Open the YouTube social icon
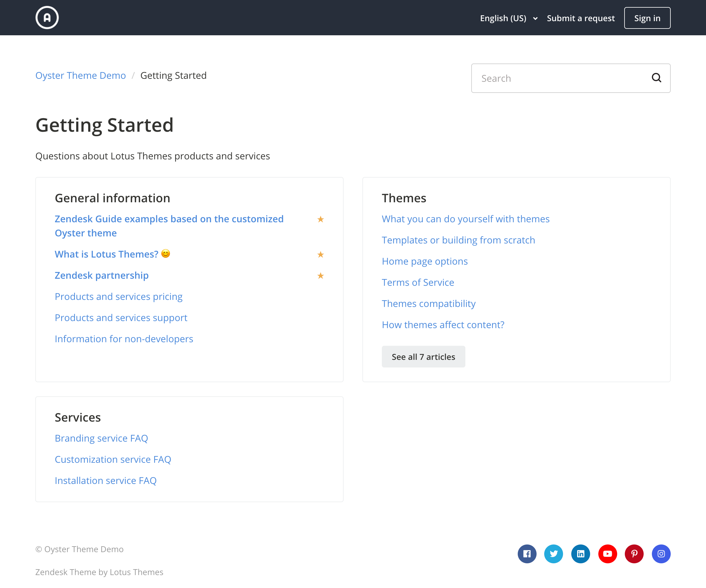Image resolution: width=706 pixels, height=588 pixels. click(607, 554)
